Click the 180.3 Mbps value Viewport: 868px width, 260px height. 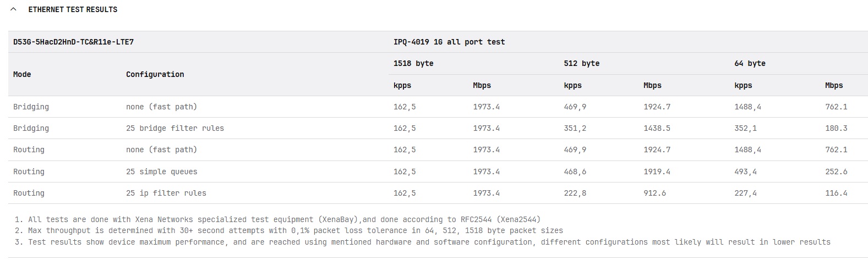(x=836, y=128)
